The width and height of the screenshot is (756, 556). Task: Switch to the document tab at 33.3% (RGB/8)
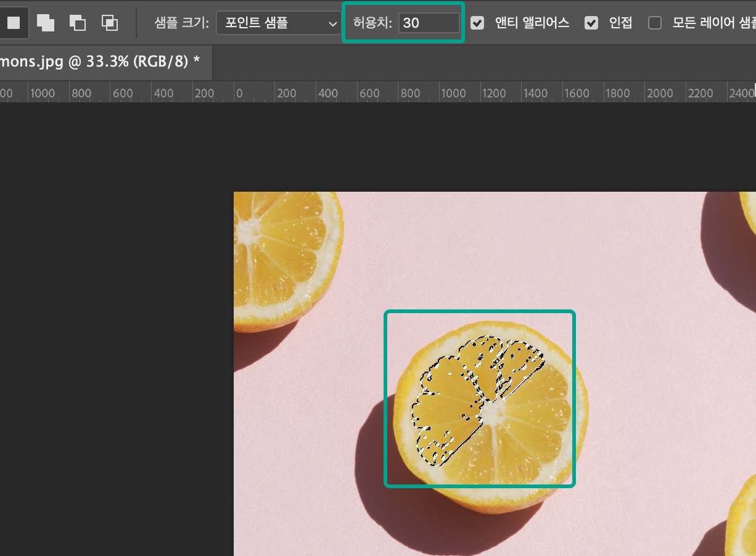pyautogui.click(x=105, y=62)
